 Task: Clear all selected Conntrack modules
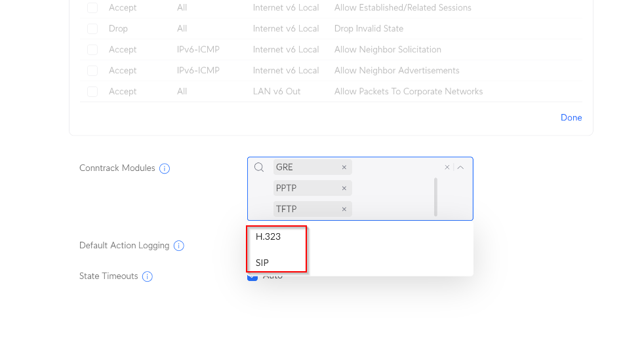click(x=447, y=168)
